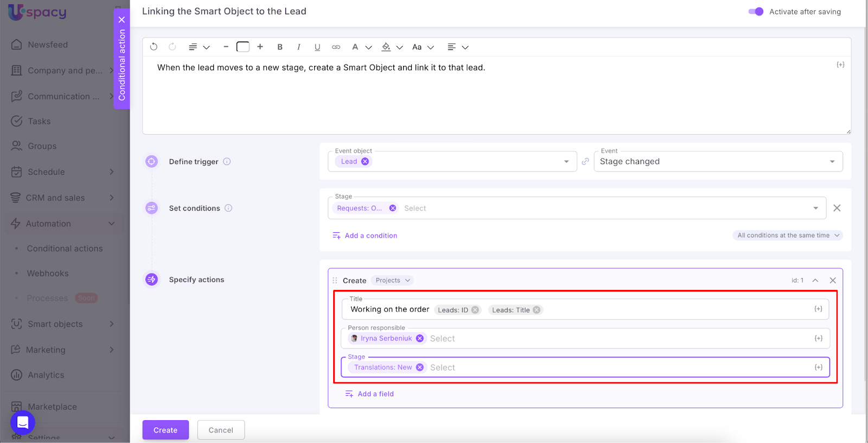Insert a hyperlink using the link icon
Viewport: 868px width, 443px height.
(336, 47)
